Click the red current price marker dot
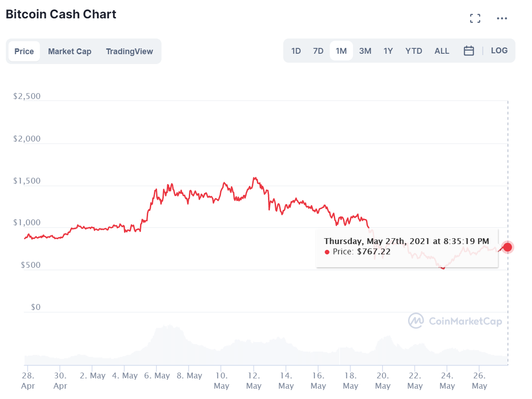This screenshot has height=399, width=532. [x=507, y=247]
